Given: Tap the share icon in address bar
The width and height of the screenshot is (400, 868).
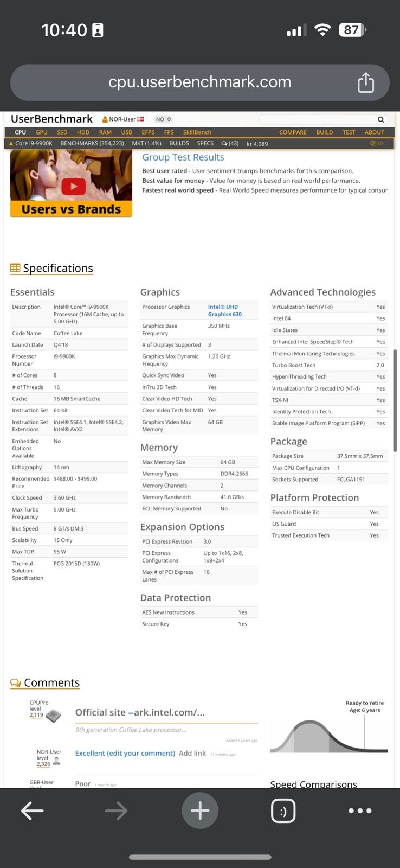Looking at the screenshot, I should pos(365,82).
